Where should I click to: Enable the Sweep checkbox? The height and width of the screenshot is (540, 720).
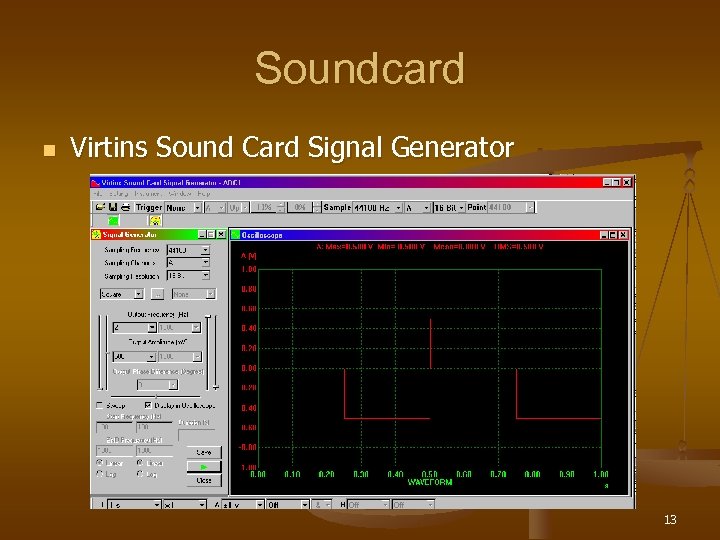[x=99, y=405]
